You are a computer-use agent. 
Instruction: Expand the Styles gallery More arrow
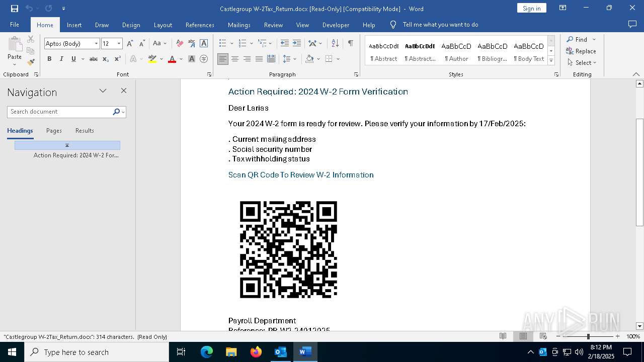pyautogui.click(x=551, y=61)
